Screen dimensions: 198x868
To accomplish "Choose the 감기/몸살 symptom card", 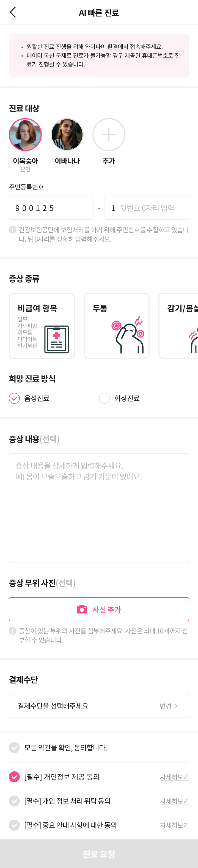I will tap(178, 325).
